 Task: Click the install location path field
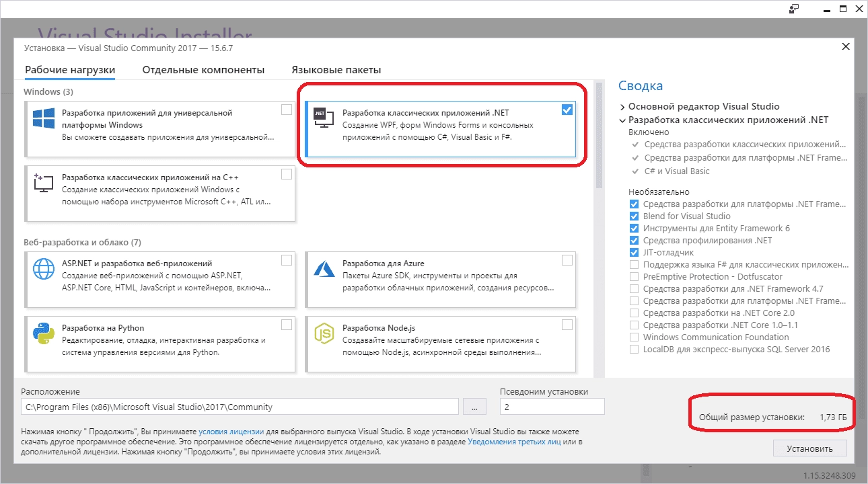[x=240, y=407]
